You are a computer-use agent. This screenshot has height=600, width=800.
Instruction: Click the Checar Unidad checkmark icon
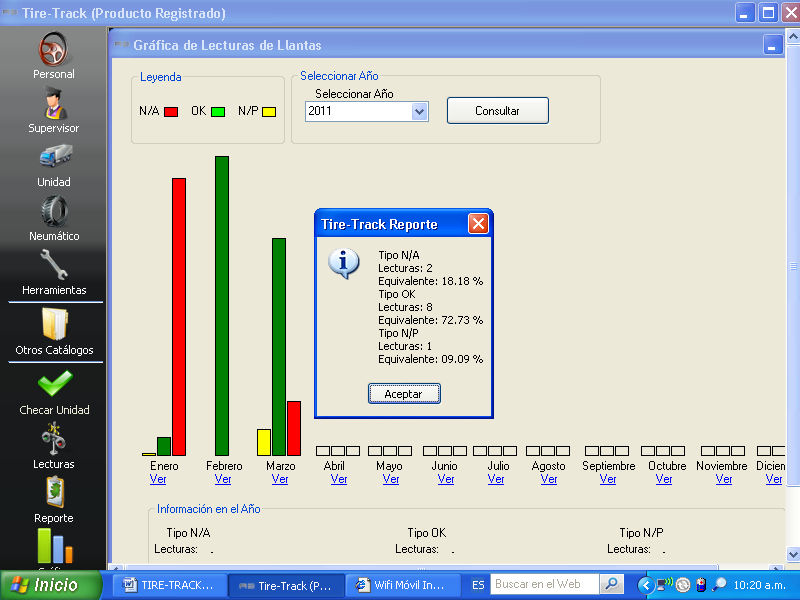pos(54,384)
